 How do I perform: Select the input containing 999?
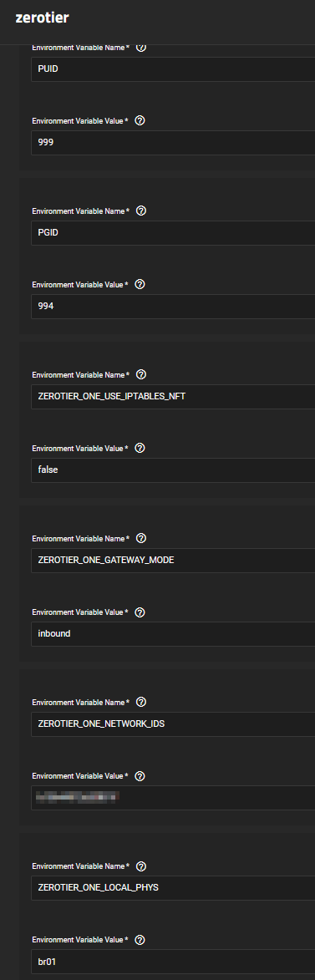[173, 143]
